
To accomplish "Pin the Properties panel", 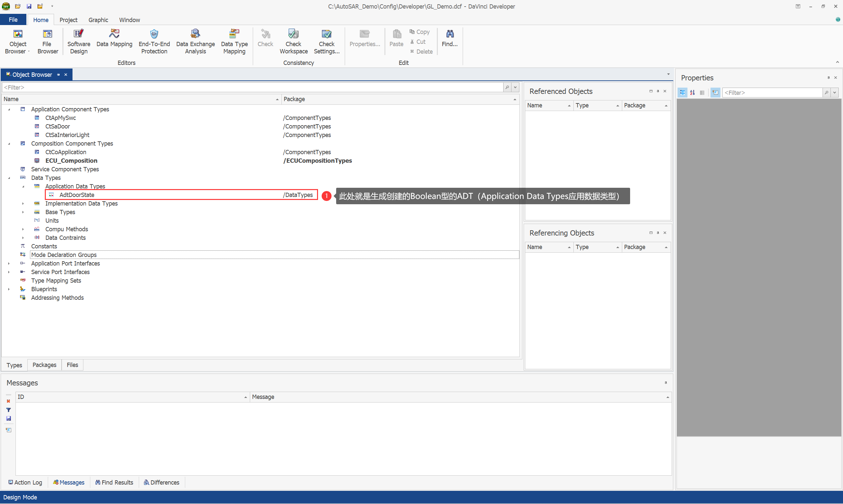I will pyautogui.click(x=828, y=78).
